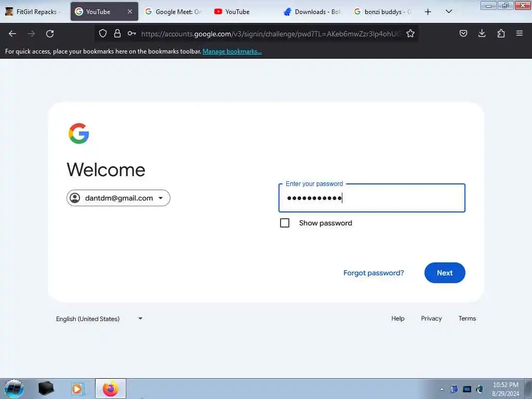Open the Downloads panel arrow icon

[482, 33]
